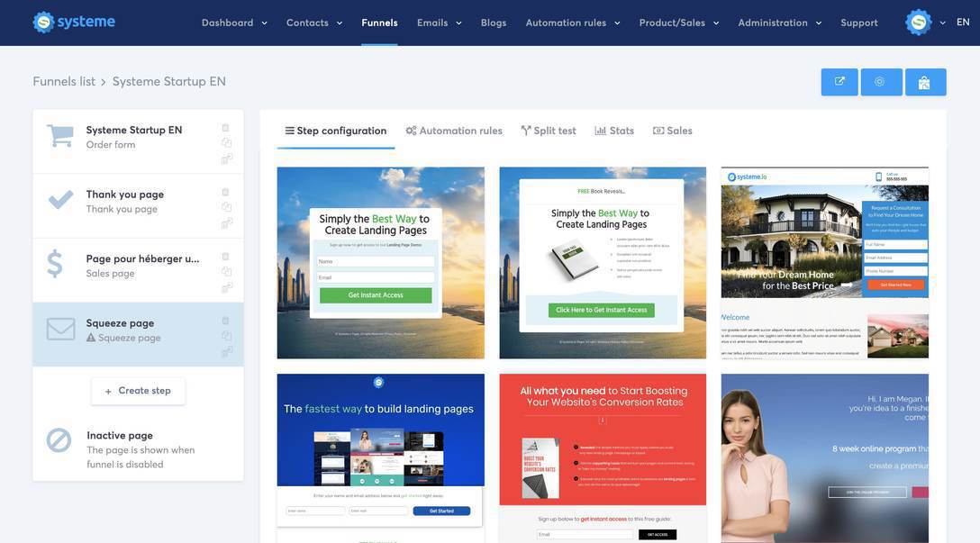The width and height of the screenshot is (980, 543).
Task: Copy share link for Squeeze page step
Action: coord(227,352)
